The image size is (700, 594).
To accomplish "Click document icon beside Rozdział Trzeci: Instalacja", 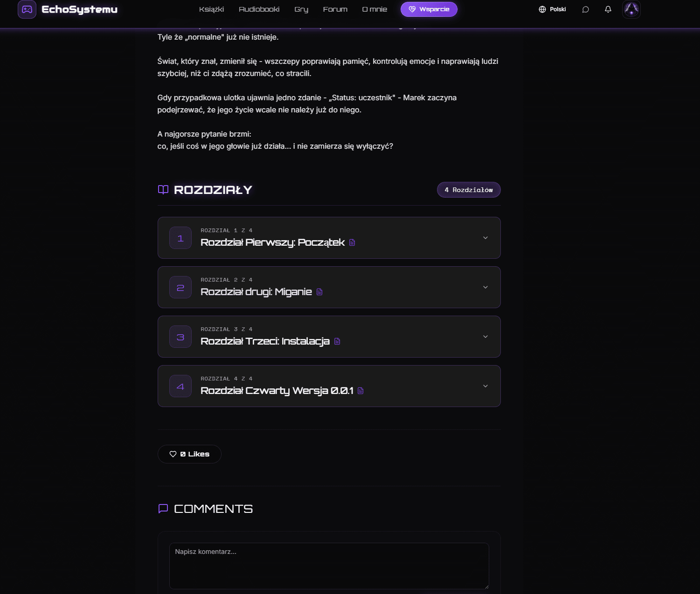I will [337, 341].
